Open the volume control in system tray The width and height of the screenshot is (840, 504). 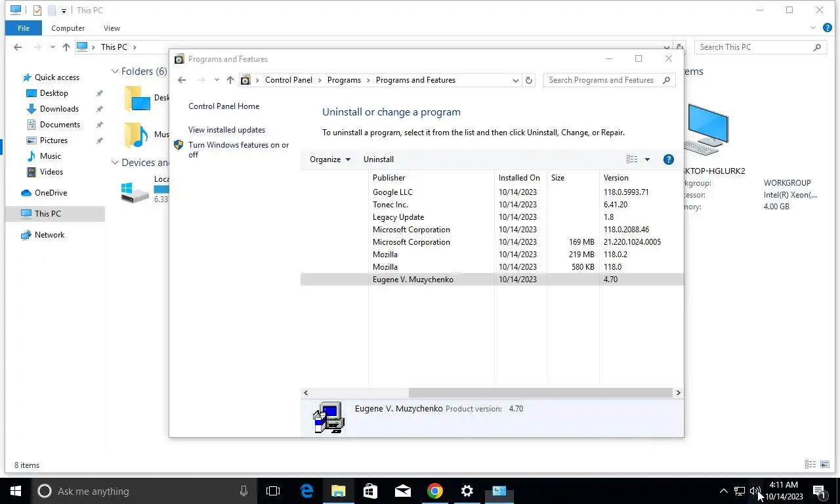755,491
